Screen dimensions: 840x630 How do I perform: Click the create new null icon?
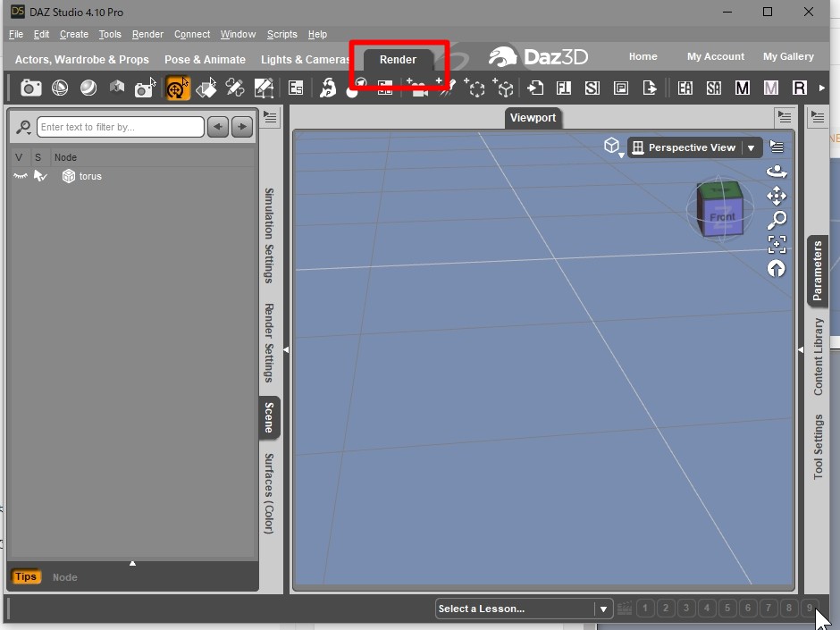tap(475, 88)
